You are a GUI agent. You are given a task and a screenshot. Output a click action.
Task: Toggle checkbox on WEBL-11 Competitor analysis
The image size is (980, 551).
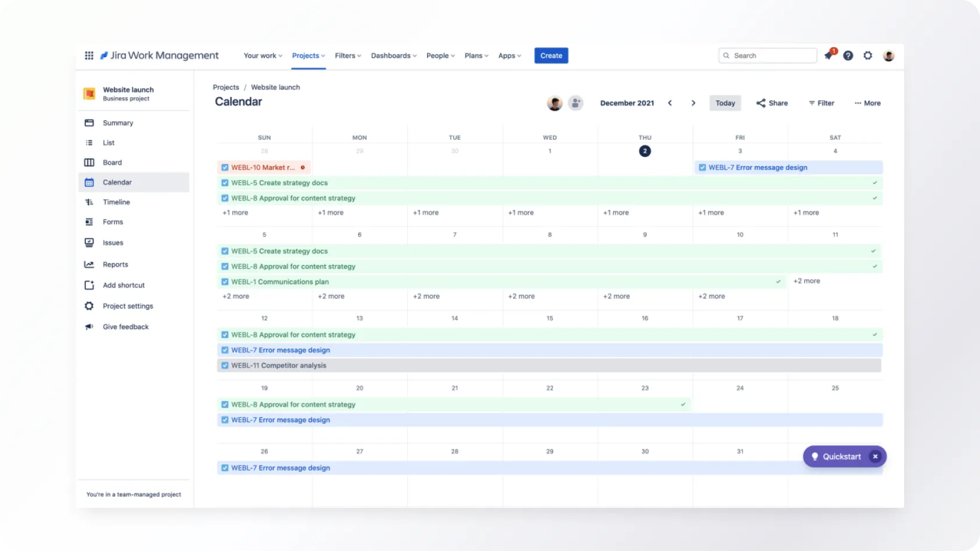[x=225, y=366]
